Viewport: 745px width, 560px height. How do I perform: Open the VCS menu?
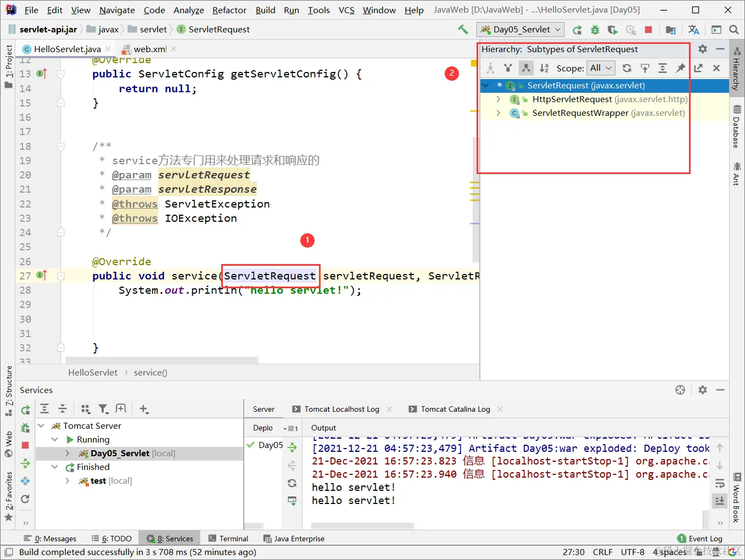[x=346, y=10]
